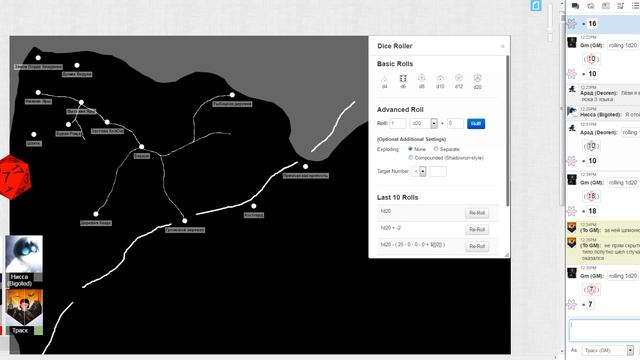Roll a d8 in Basic Rolls
The height and width of the screenshot is (360, 640).
(x=422, y=81)
